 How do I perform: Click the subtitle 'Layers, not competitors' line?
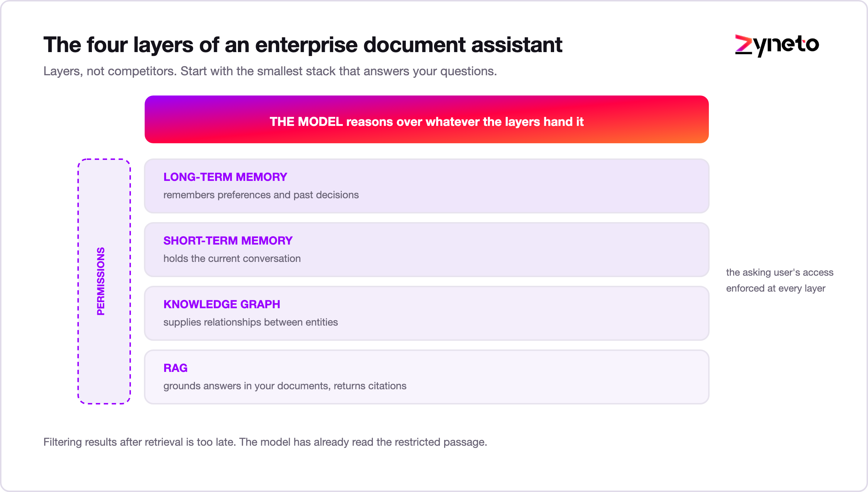tap(270, 71)
